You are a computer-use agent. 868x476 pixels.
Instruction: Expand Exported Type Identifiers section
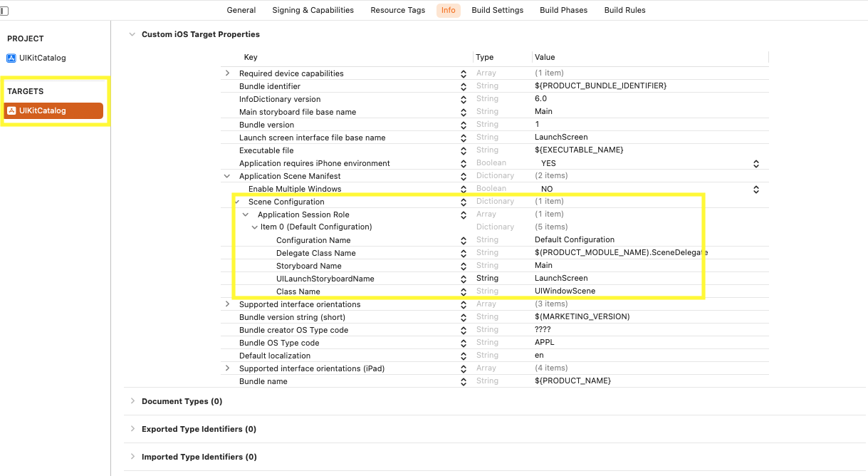(x=132, y=429)
